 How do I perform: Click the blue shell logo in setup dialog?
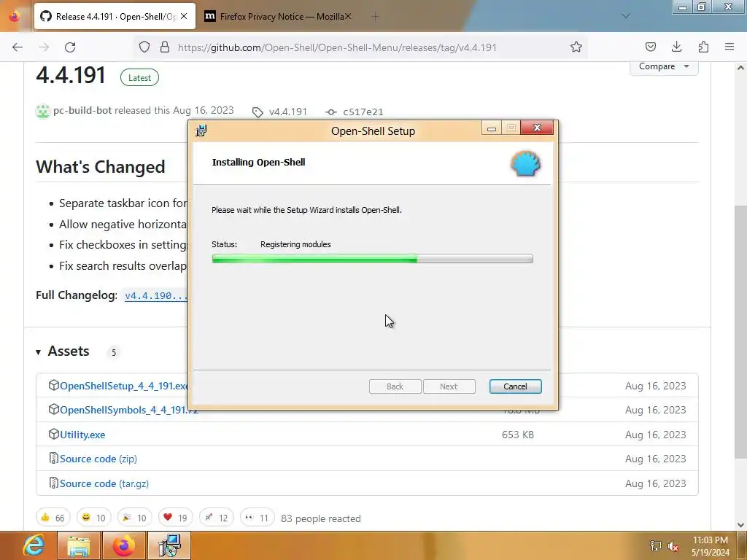(x=526, y=164)
